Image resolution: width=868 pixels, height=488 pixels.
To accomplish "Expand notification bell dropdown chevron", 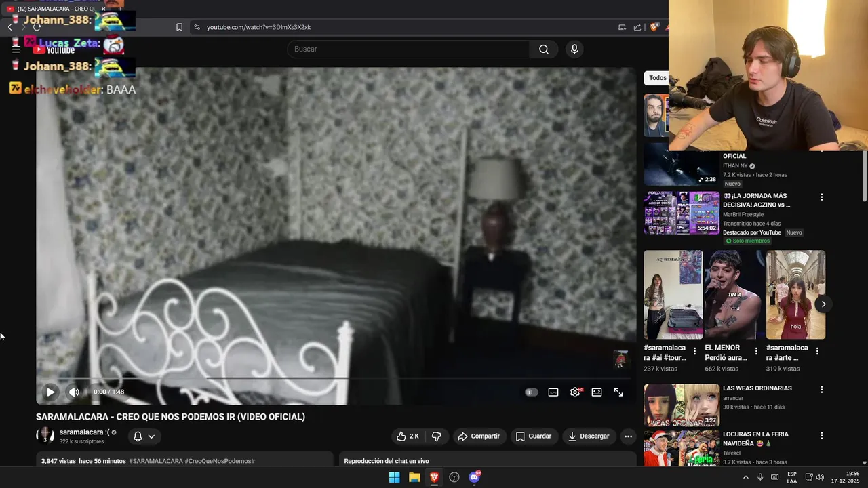I will pyautogui.click(x=151, y=436).
